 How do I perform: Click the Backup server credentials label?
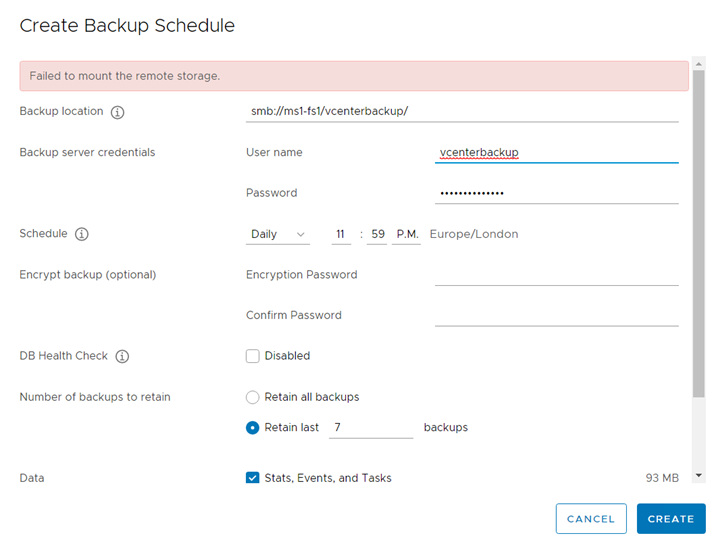87,152
